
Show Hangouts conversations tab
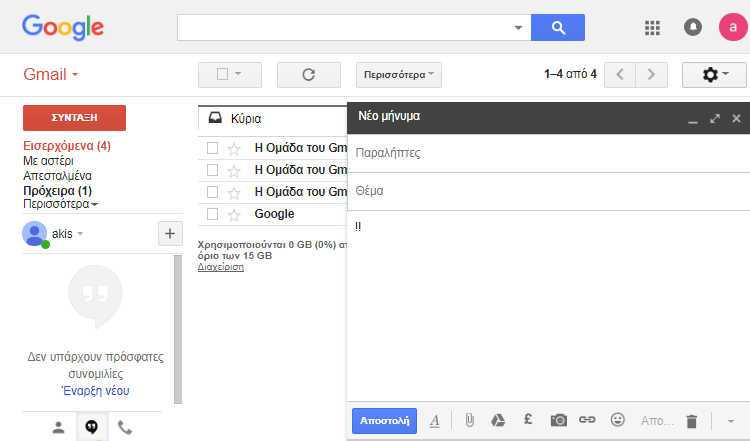point(92,426)
